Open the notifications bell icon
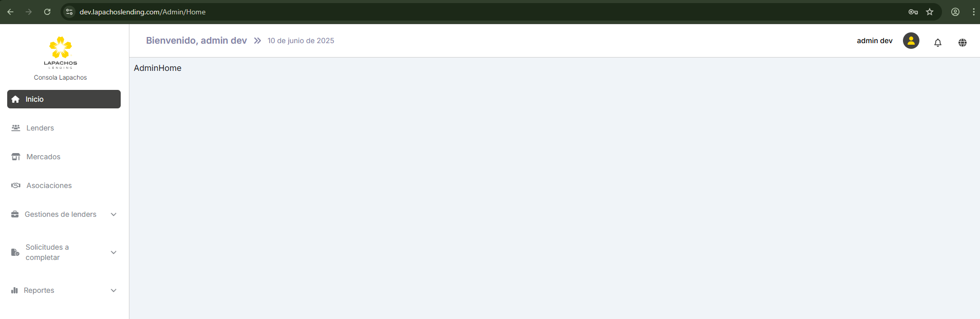980x319 pixels. tap(937, 43)
